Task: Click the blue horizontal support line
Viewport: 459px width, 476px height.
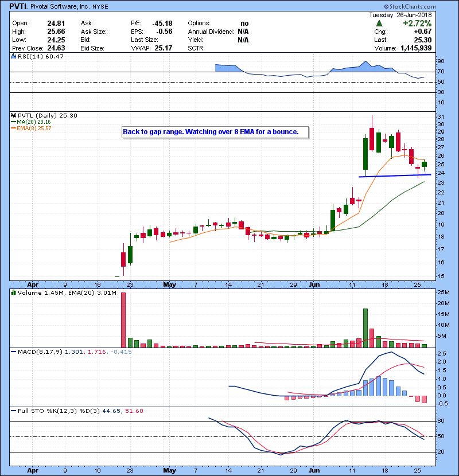Action: 395,175
